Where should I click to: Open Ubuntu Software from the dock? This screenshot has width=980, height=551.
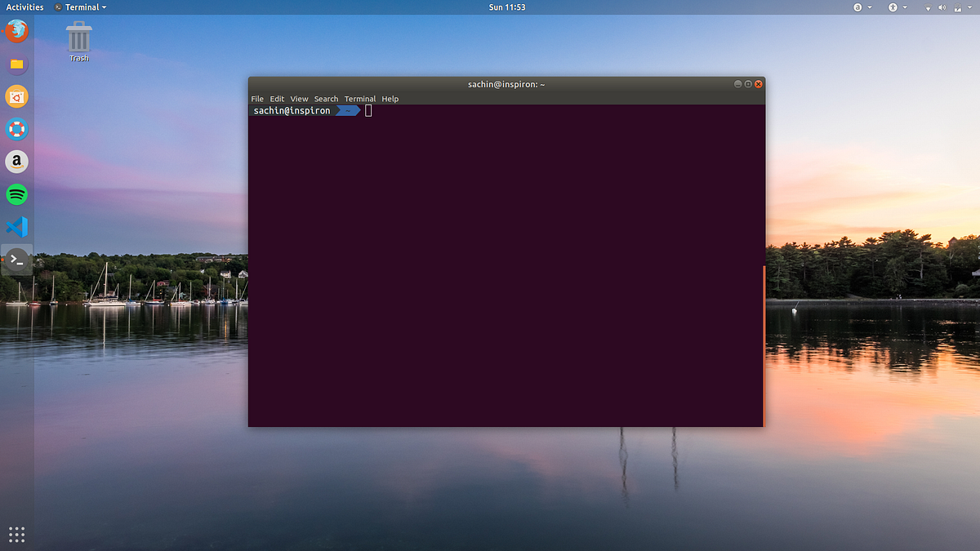click(16, 96)
